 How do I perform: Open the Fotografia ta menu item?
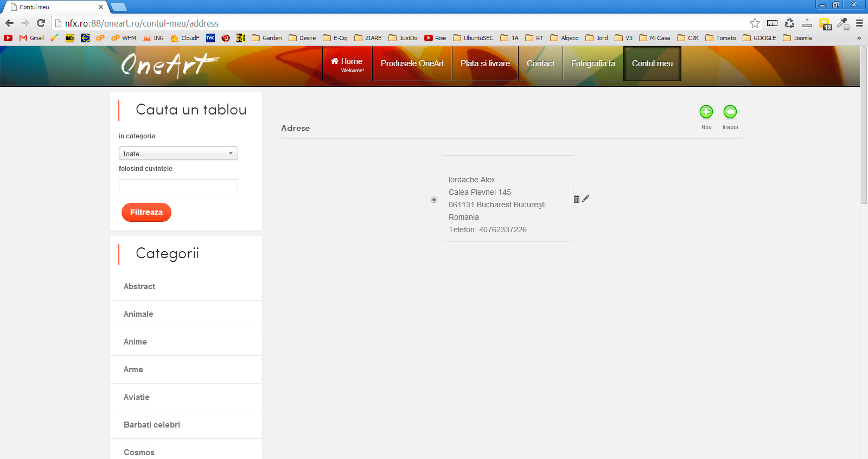click(593, 64)
